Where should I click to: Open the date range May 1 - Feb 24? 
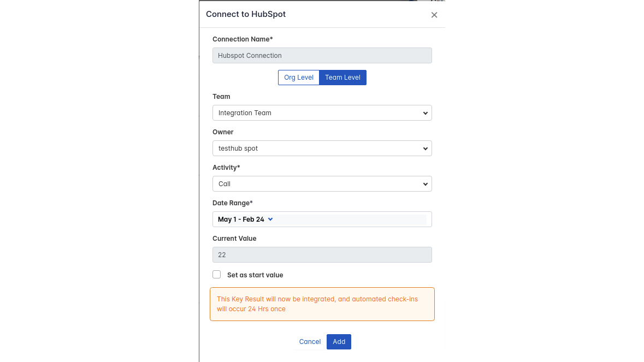pos(241,219)
